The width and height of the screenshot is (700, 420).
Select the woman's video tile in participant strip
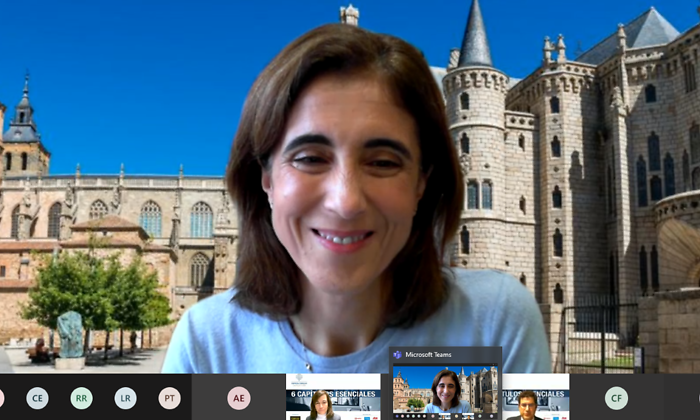(333, 397)
